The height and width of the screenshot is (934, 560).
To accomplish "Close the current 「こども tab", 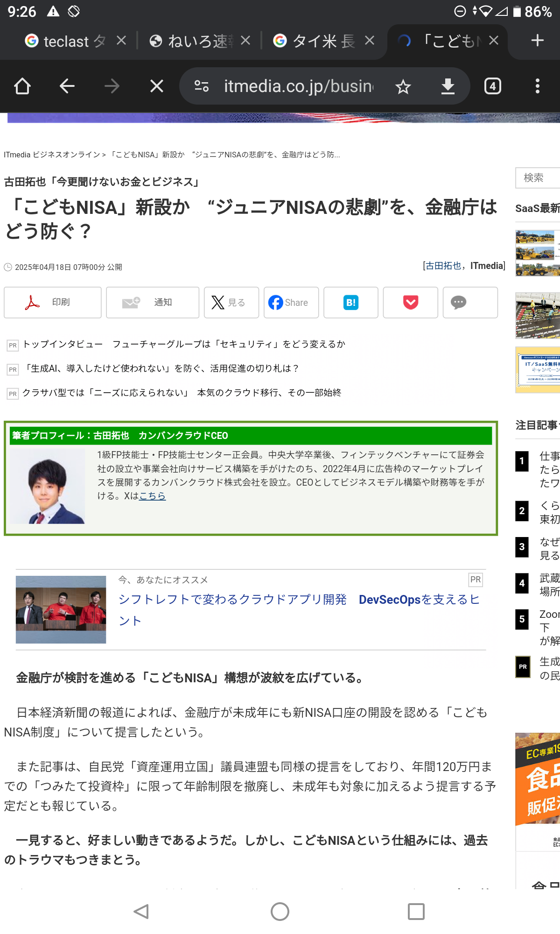I will [494, 41].
